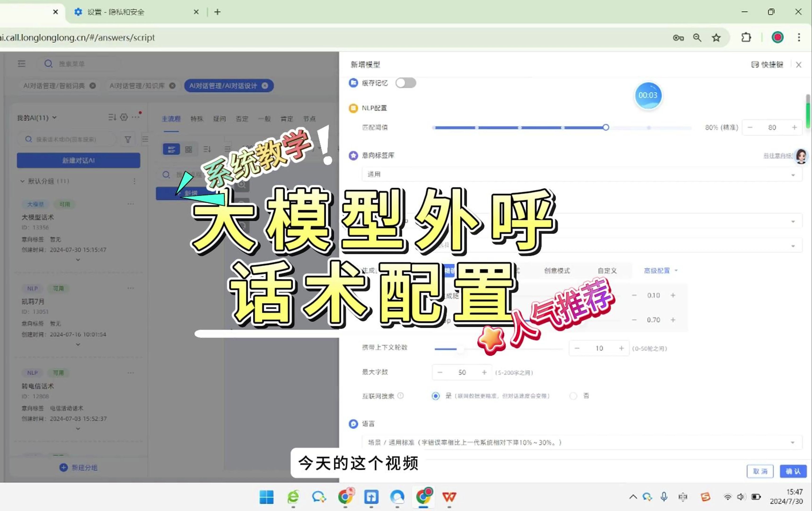Open more options on 转电信话术 card

click(131, 373)
